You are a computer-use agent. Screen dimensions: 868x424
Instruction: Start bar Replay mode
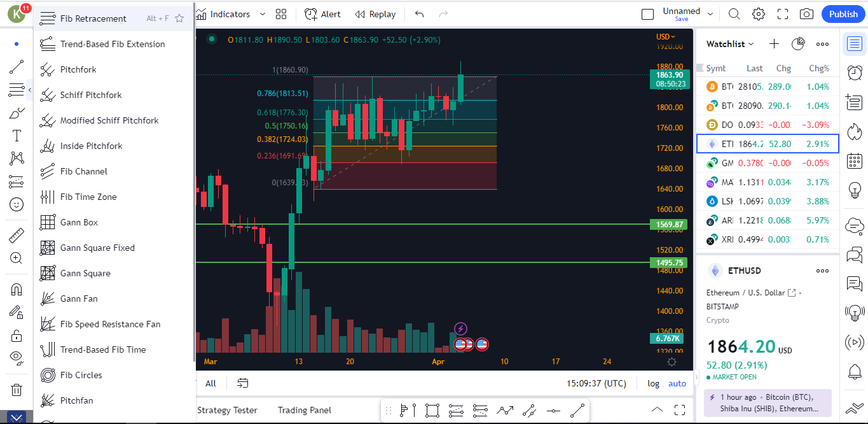point(375,14)
